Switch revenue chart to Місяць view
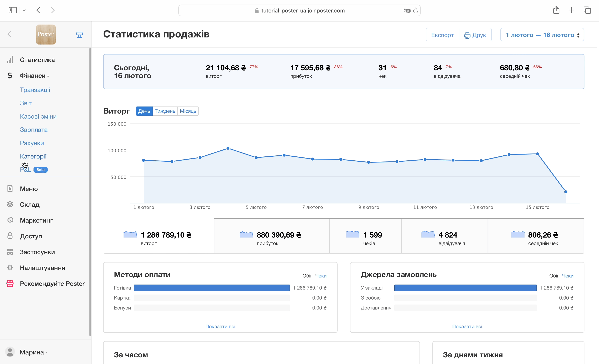Viewport: 599px width, 364px height. pos(188,111)
